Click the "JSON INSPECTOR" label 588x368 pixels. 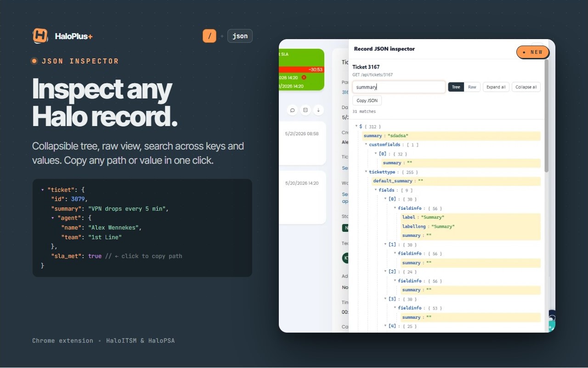click(80, 61)
